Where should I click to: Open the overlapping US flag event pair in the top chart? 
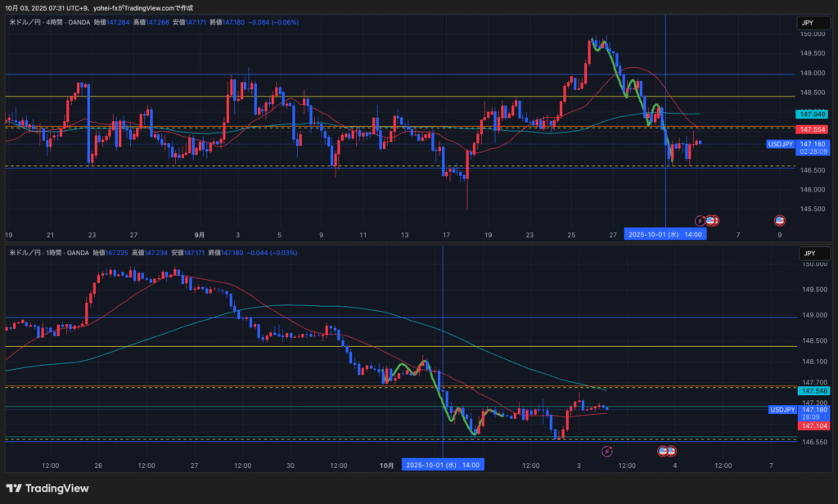coord(713,220)
